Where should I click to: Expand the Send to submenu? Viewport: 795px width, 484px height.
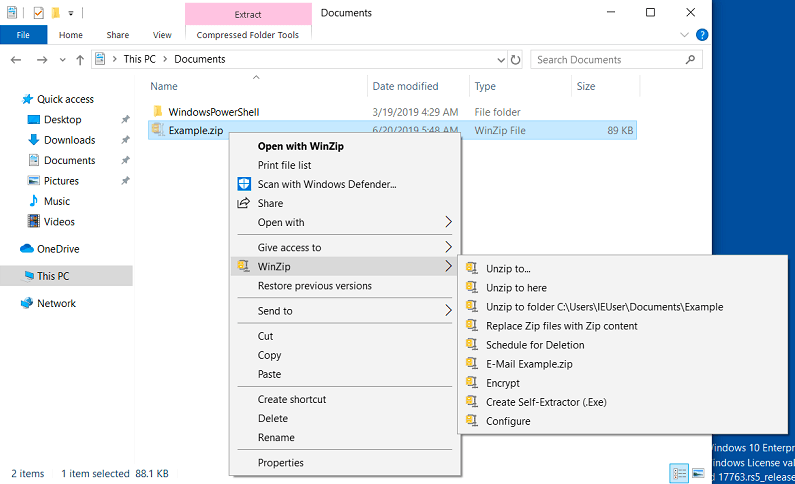(x=448, y=311)
